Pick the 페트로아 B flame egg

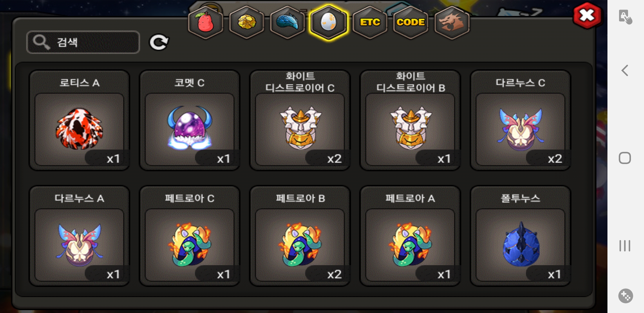click(x=300, y=236)
